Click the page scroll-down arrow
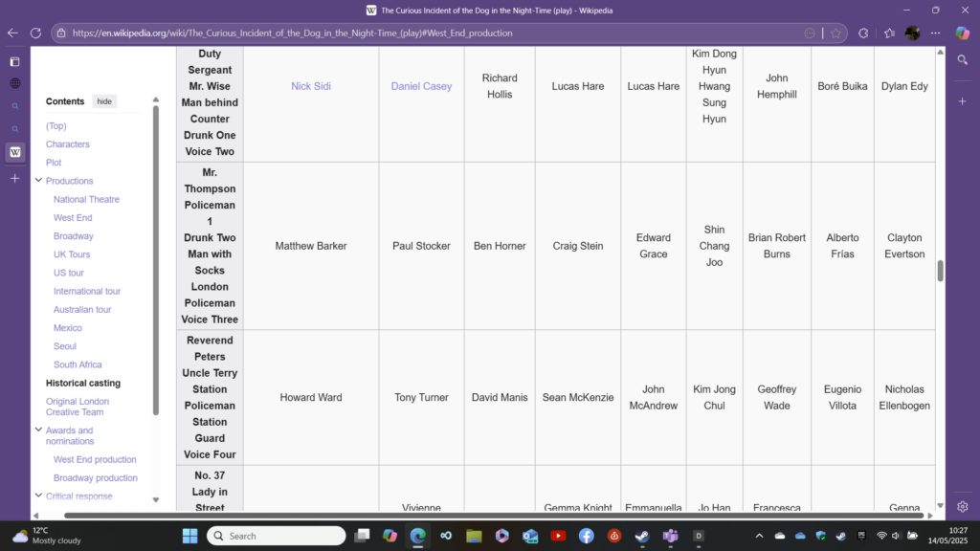This screenshot has width=980, height=551. 940,505
